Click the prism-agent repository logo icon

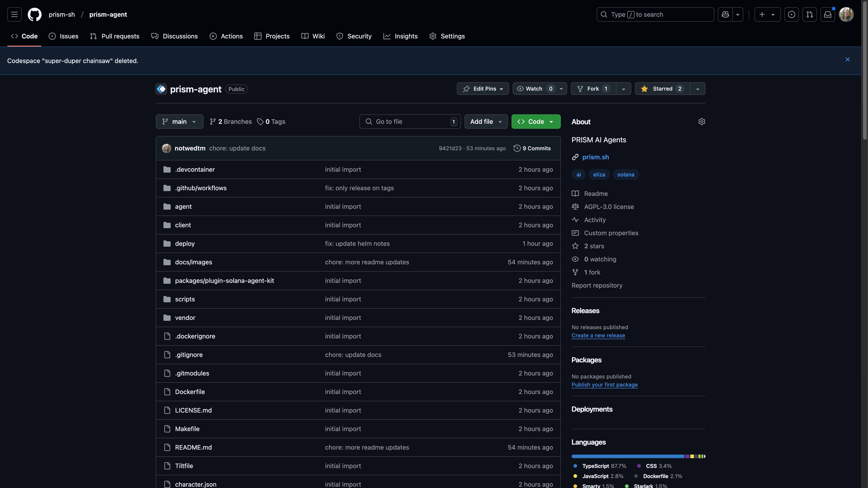tap(161, 89)
